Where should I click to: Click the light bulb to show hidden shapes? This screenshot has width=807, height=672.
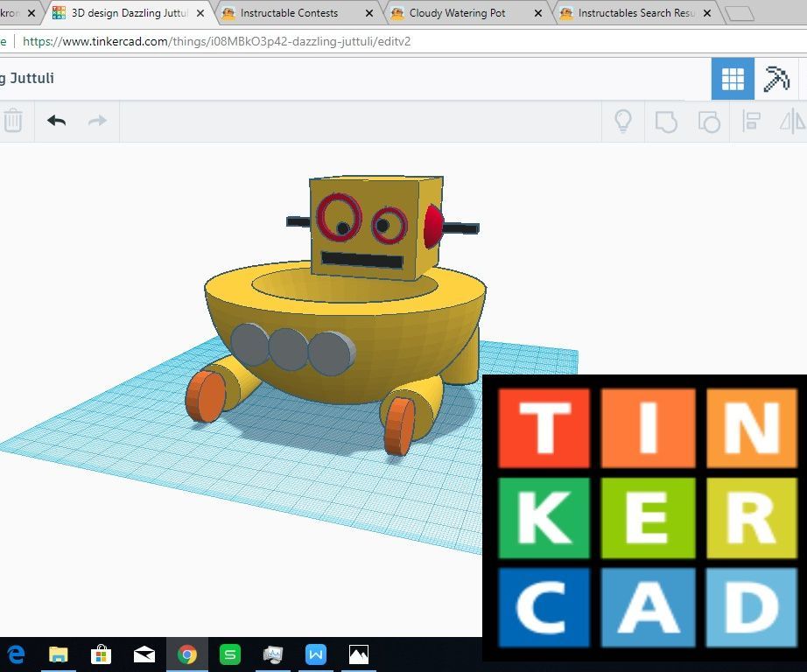(x=623, y=121)
